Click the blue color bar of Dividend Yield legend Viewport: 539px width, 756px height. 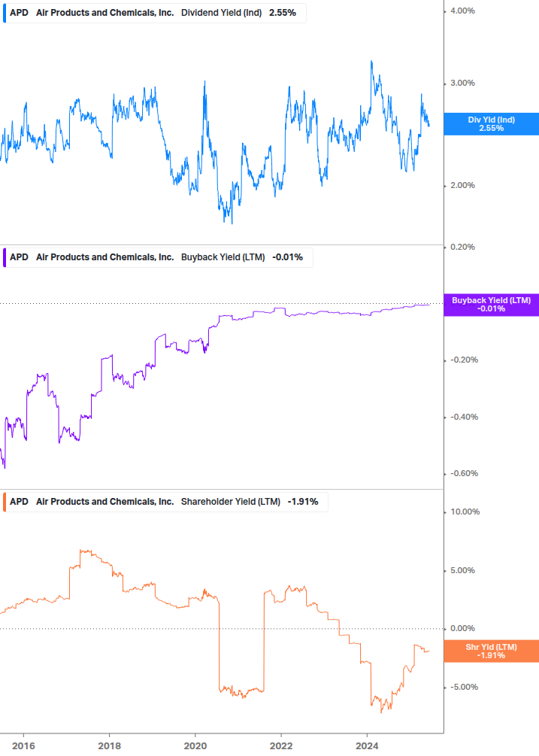tap(5, 13)
